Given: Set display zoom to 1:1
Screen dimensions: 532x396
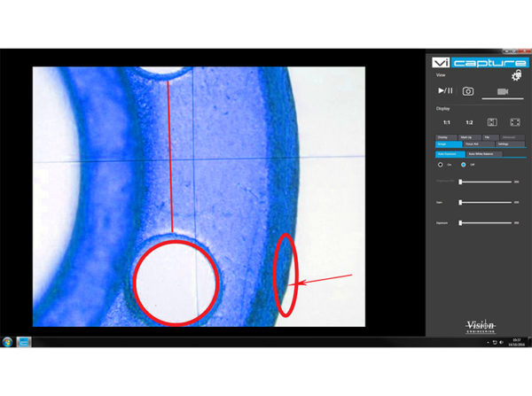Looking at the screenshot, I should pyautogui.click(x=445, y=121).
